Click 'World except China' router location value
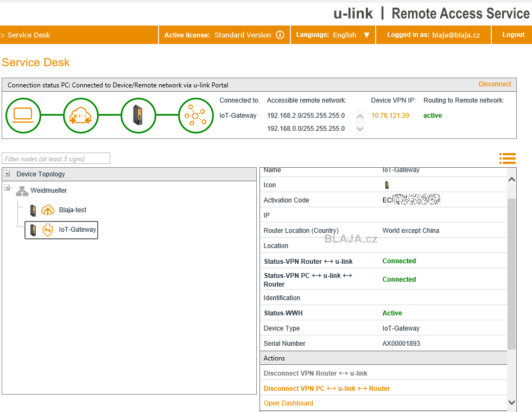 coord(410,231)
